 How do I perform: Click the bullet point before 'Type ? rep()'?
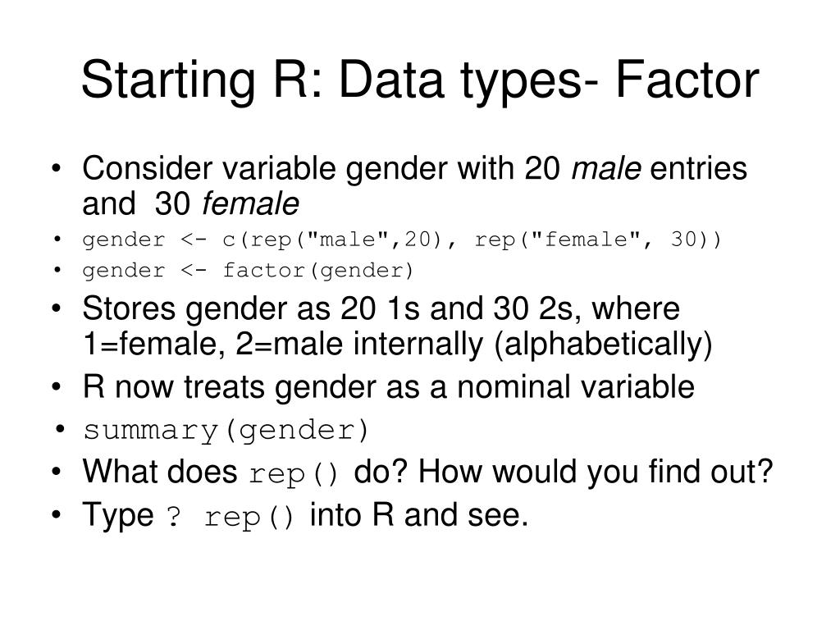click(57, 515)
